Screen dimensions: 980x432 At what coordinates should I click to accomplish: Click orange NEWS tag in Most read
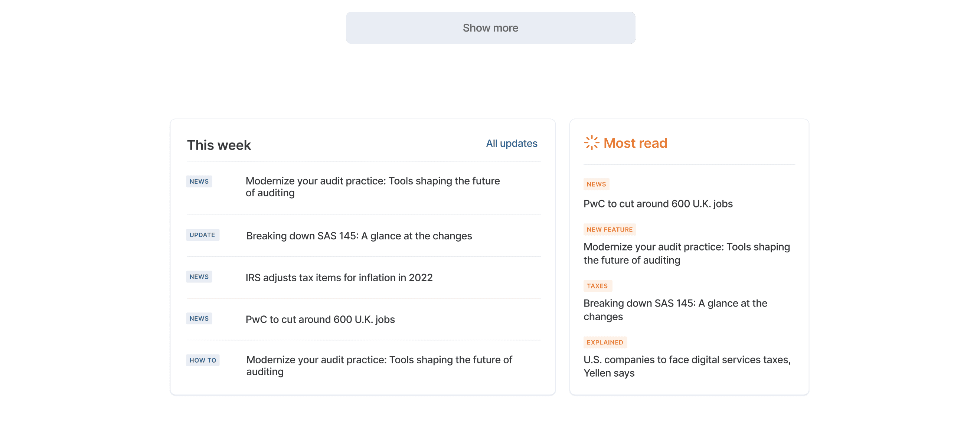click(596, 184)
